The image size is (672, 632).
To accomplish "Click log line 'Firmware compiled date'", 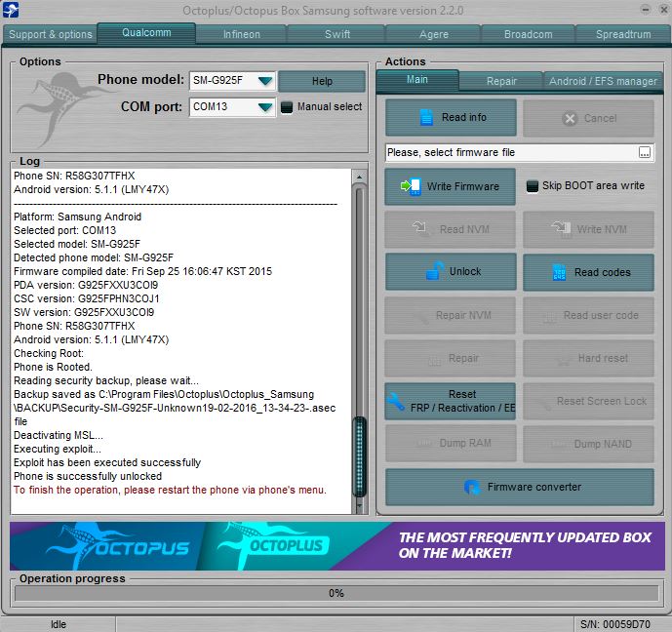I will [x=142, y=271].
